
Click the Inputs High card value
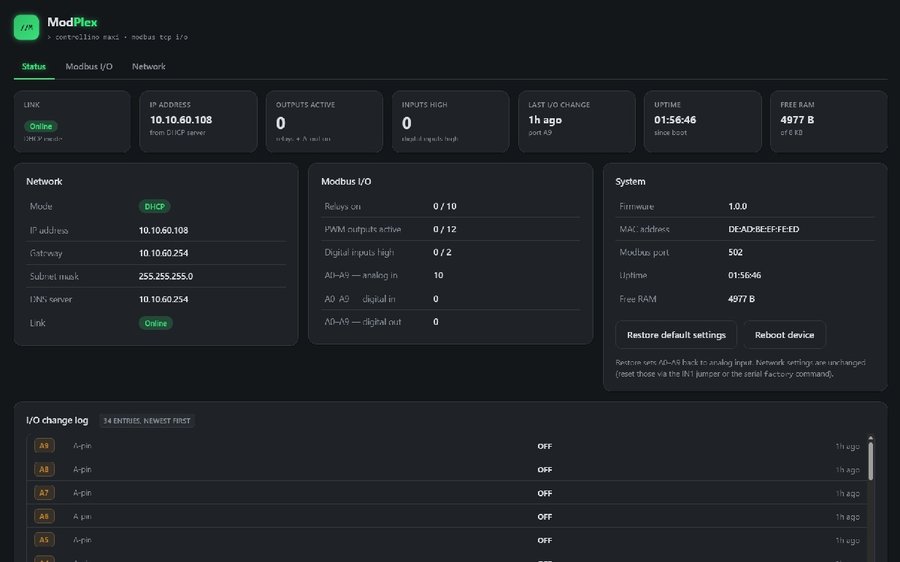pos(406,123)
